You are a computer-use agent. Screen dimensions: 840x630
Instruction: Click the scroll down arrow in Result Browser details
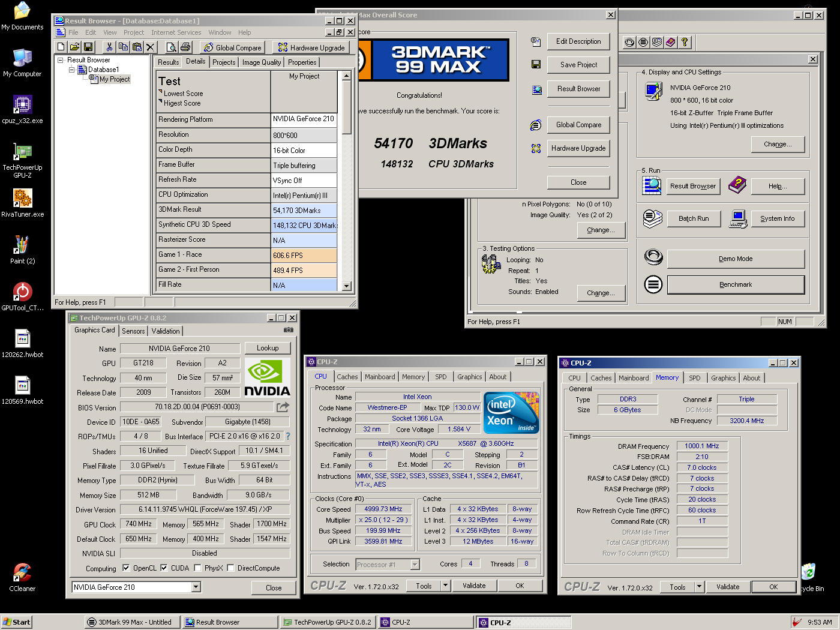[x=346, y=286]
